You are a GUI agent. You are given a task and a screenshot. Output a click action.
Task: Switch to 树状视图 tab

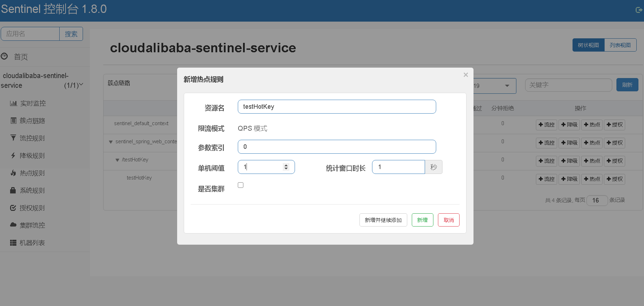pos(588,45)
